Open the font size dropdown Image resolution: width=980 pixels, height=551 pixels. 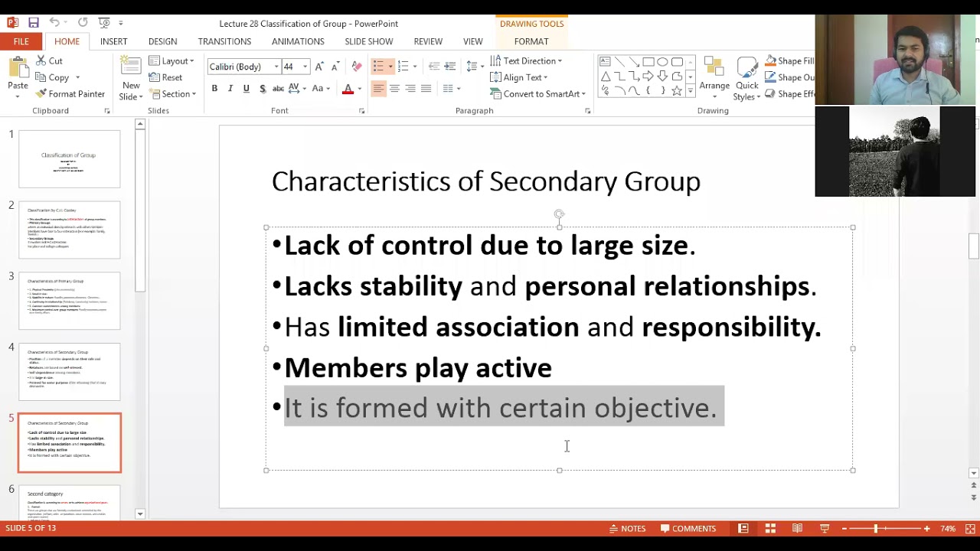tap(305, 67)
